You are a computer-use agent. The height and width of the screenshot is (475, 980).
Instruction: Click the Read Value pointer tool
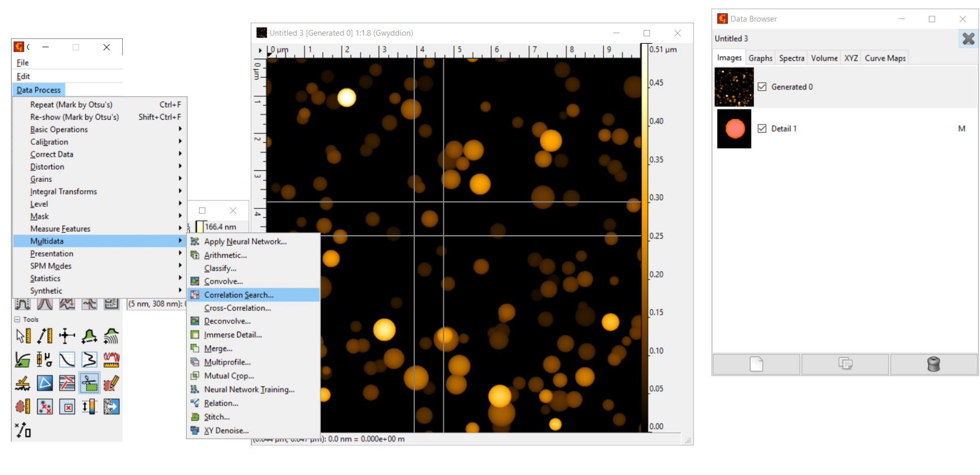(23, 336)
